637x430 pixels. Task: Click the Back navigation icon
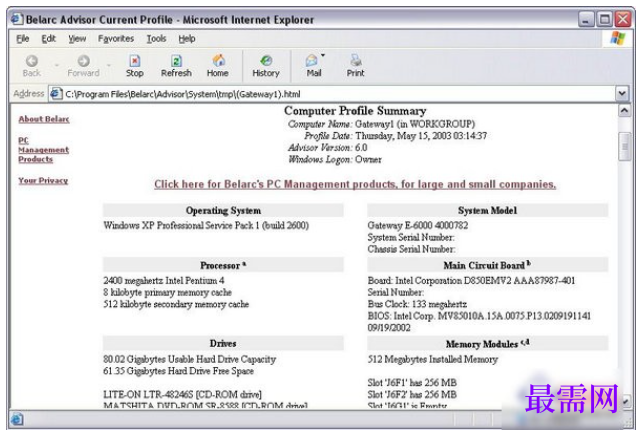32,61
